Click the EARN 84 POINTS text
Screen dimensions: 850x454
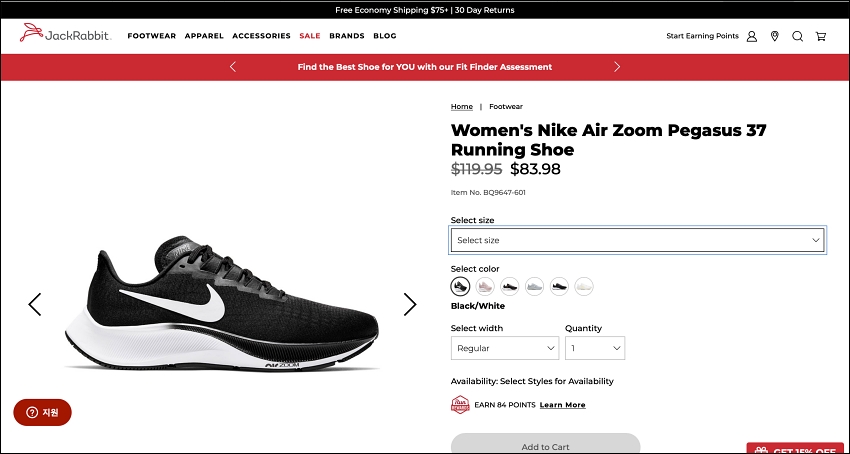(x=505, y=405)
